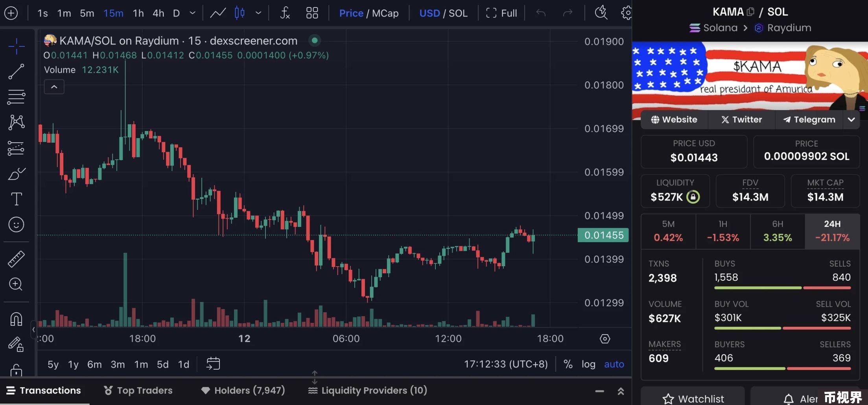
Task: Open the alert clock icon in toolbar
Action: tap(601, 13)
